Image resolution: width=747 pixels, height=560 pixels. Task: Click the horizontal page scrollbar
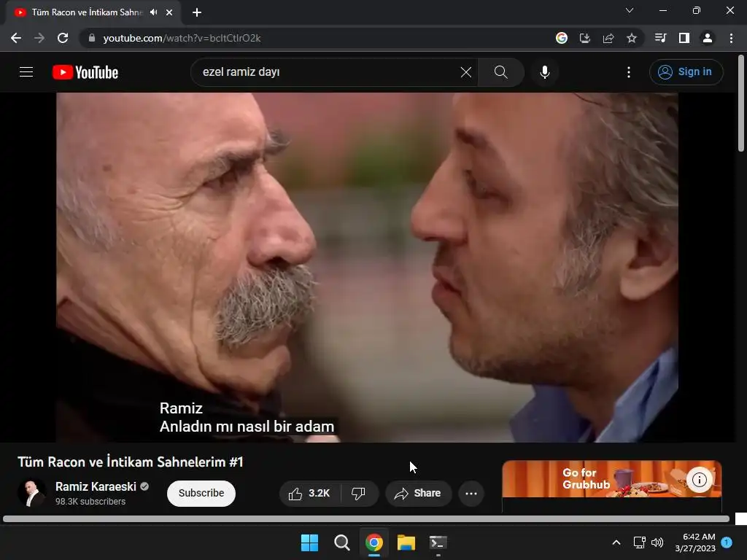point(366,518)
